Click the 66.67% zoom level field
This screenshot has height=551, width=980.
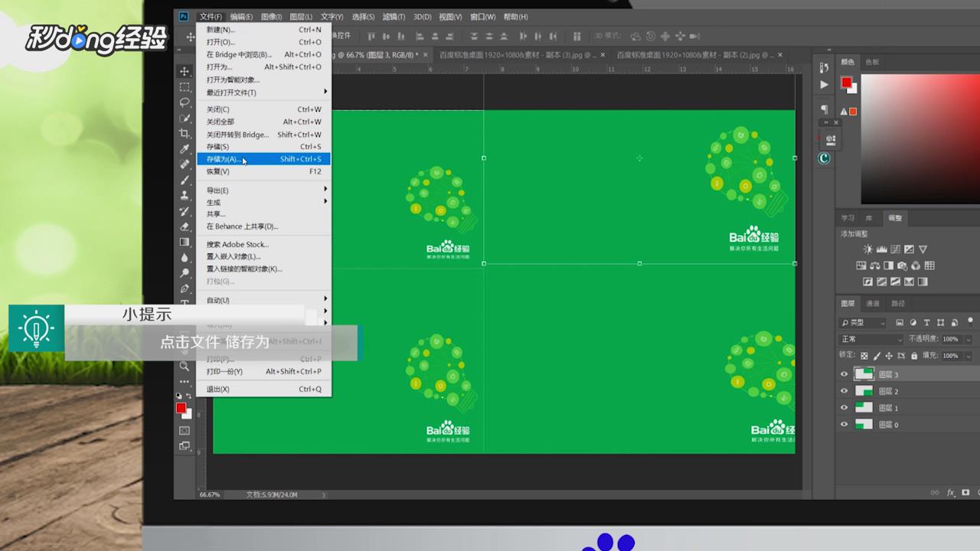pos(209,495)
